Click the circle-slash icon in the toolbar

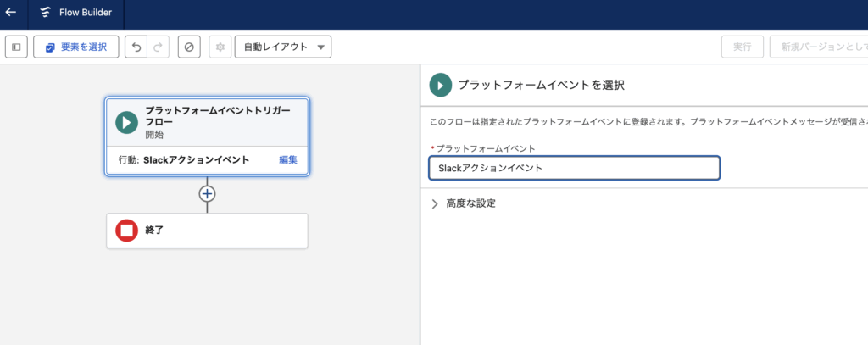coord(188,47)
